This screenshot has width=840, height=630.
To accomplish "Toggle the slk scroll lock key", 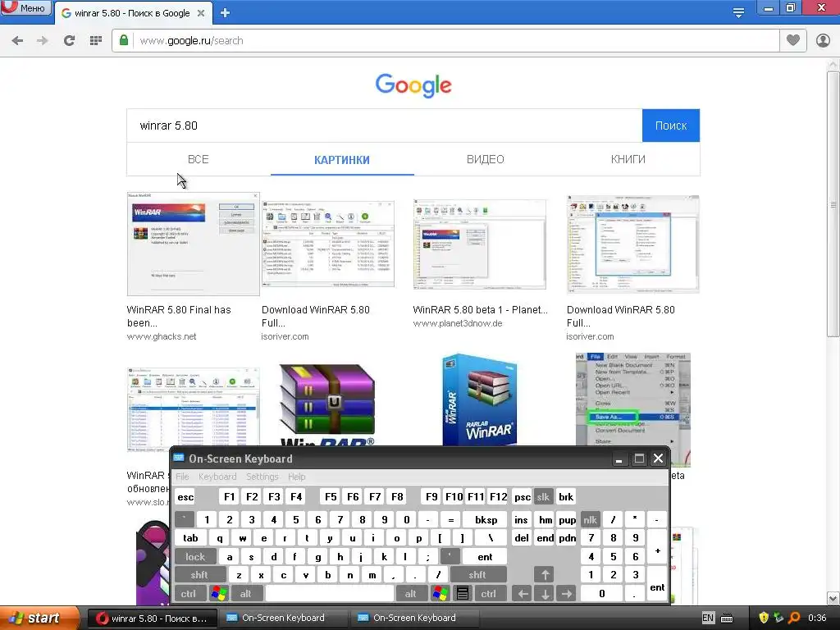I will [x=543, y=496].
